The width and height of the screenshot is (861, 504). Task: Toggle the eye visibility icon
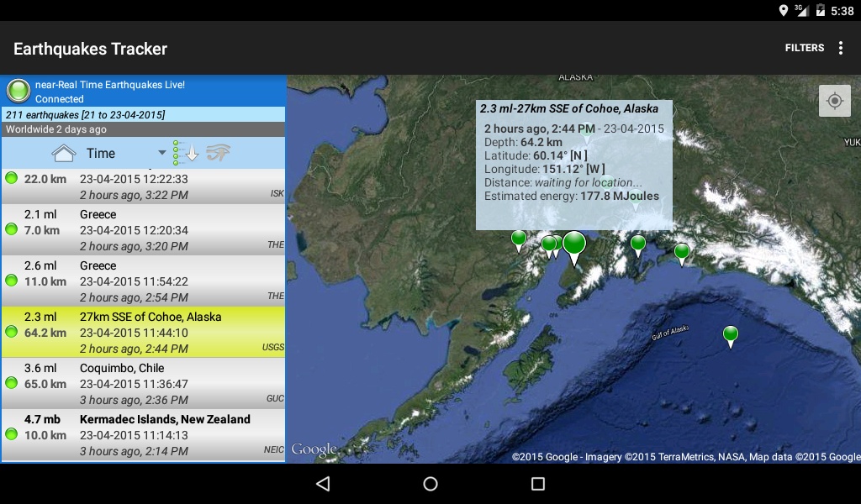pyautogui.click(x=219, y=153)
